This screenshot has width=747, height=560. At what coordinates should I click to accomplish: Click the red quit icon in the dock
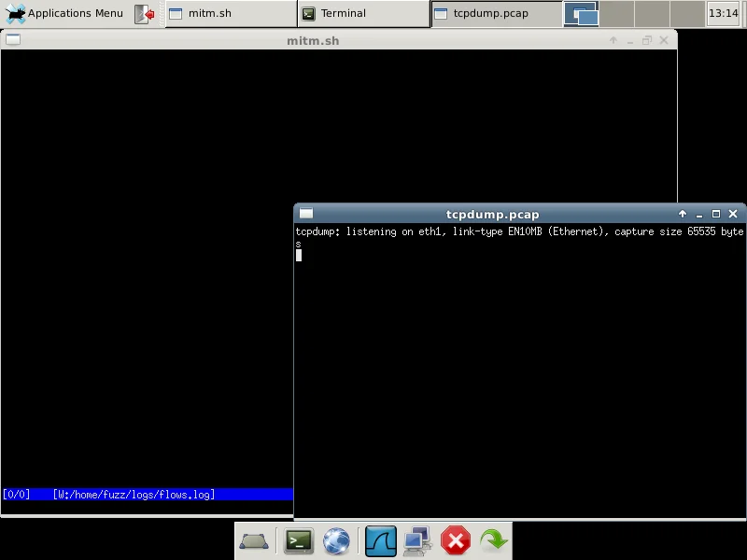coord(455,540)
